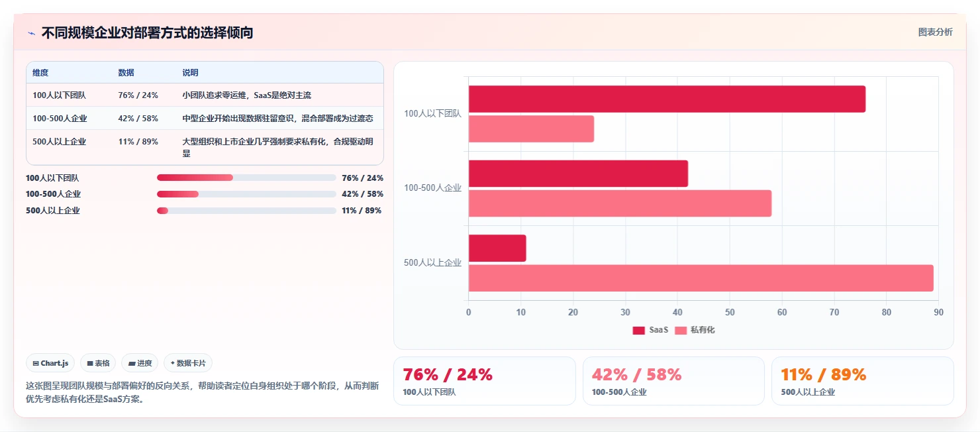Click the x-axis tick label 90
Image resolution: width=980 pixels, height=432 pixels.
[938, 312]
